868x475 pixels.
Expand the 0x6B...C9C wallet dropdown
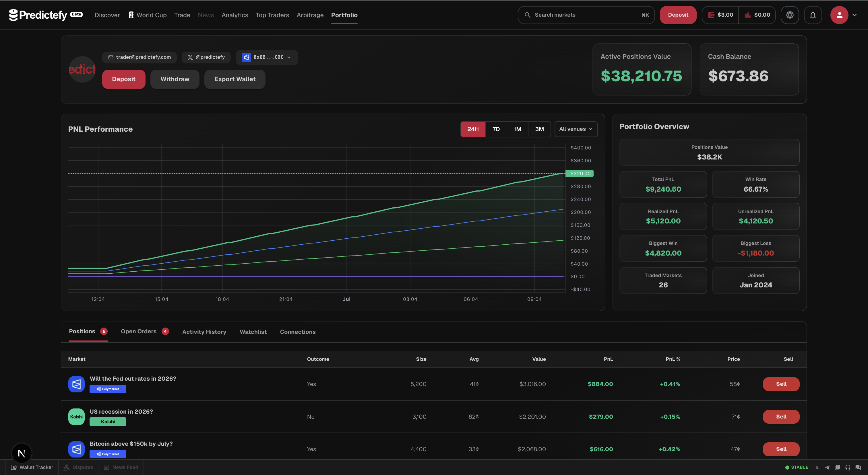[x=267, y=57]
